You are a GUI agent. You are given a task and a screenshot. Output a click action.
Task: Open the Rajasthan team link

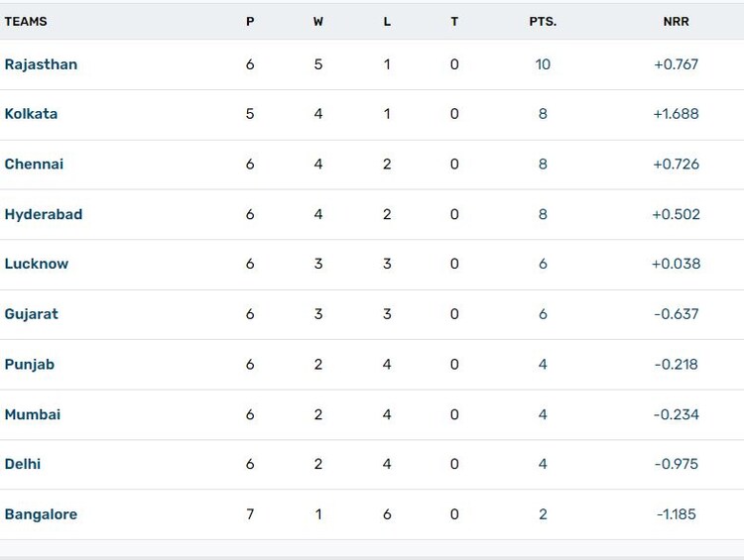[x=41, y=64]
